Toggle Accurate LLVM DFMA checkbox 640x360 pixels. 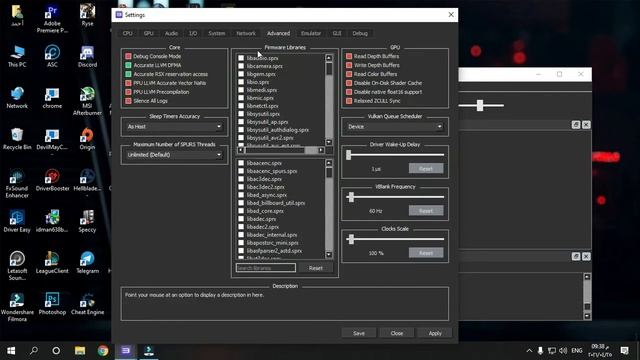[x=128, y=65]
